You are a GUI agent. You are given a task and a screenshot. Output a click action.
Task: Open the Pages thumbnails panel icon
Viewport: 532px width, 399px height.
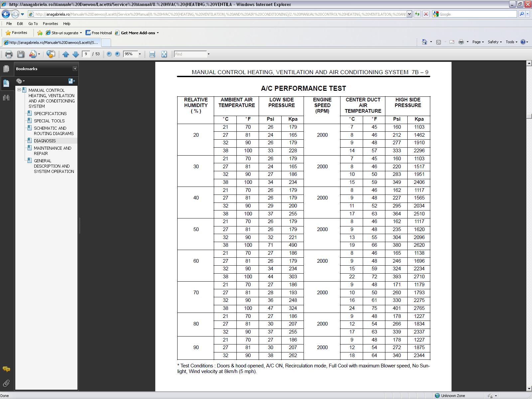point(6,69)
